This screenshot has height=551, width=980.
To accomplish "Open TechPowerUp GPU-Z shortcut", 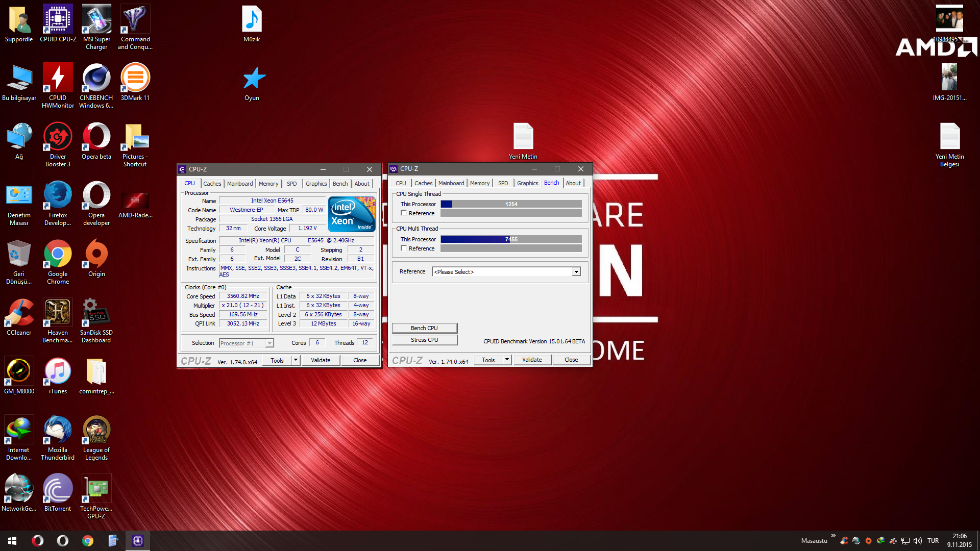I will 96,496.
